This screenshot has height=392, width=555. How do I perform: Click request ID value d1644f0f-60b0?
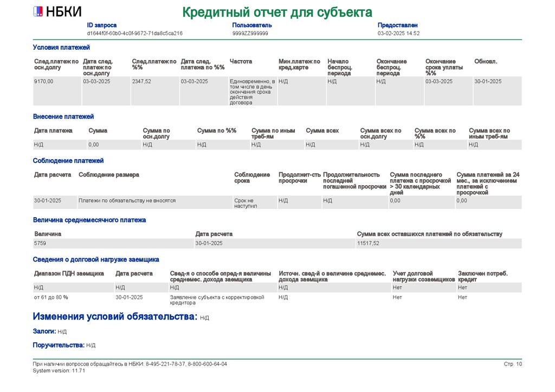(x=135, y=33)
